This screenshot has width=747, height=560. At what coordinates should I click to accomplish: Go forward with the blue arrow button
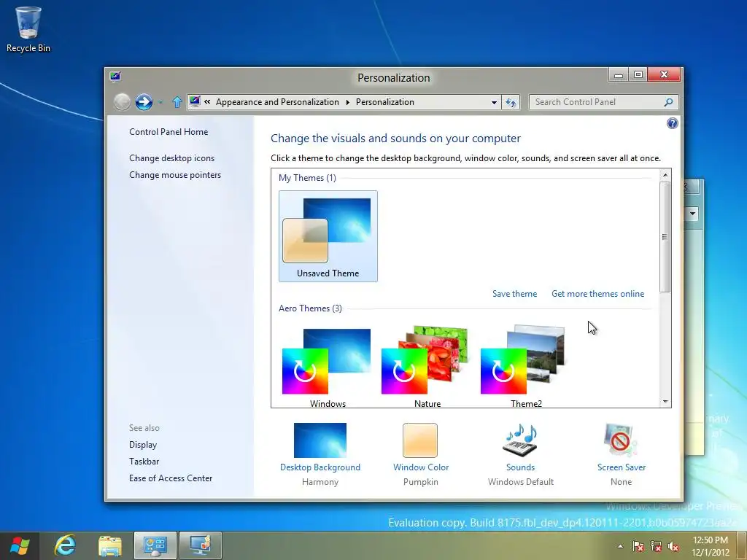[x=144, y=102]
